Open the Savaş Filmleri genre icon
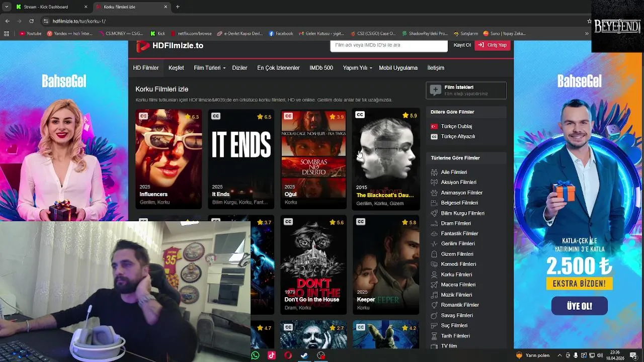This screenshot has height=362, width=644. (x=434, y=315)
